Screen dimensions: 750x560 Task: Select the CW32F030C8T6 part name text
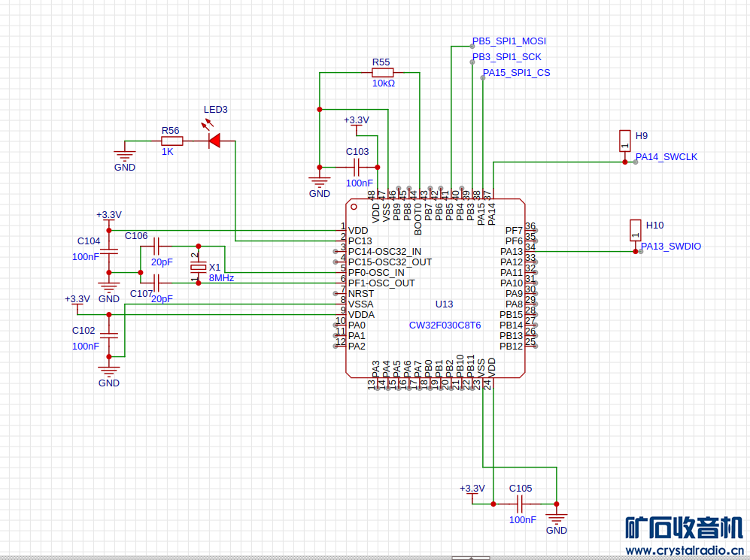point(445,325)
